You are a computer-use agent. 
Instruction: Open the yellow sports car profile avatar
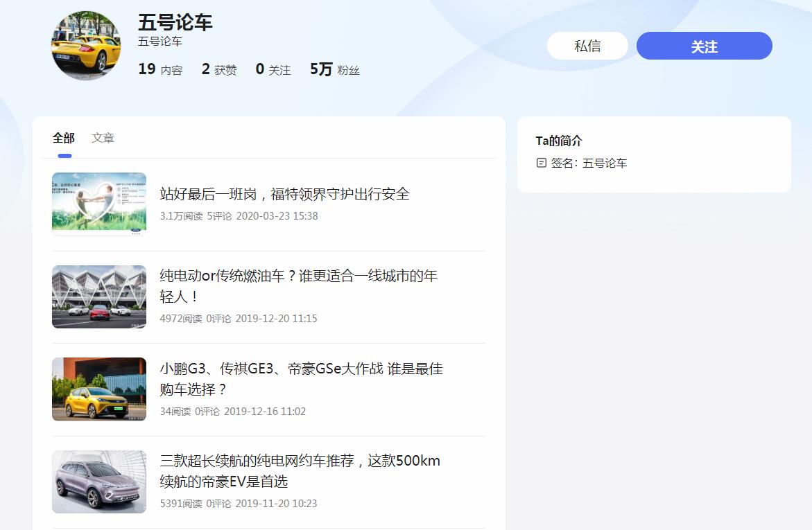(x=86, y=46)
